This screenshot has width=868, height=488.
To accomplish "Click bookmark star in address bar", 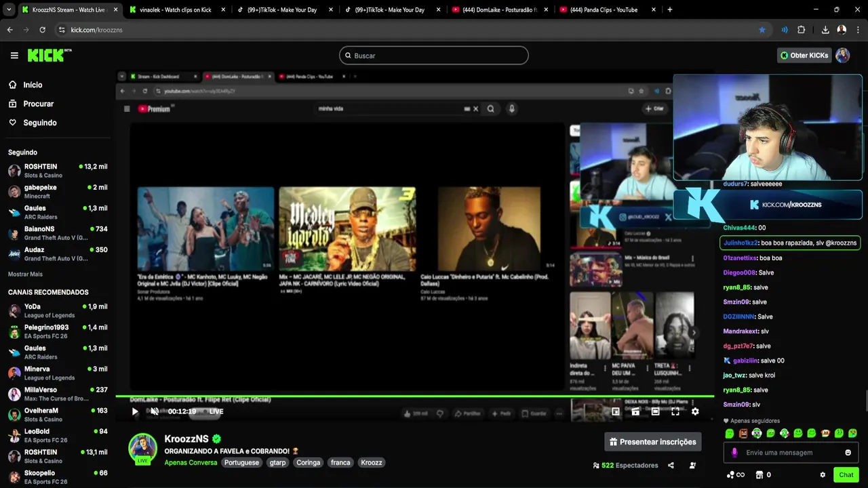I will tap(762, 30).
